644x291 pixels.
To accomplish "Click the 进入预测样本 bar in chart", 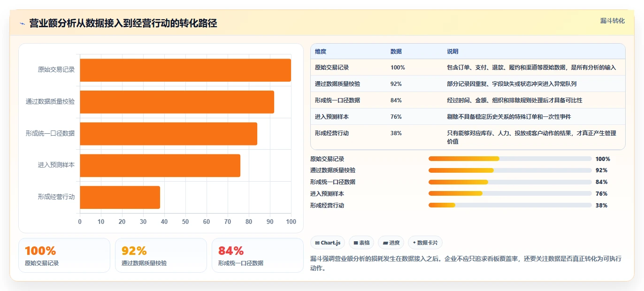I will pyautogui.click(x=160, y=166).
